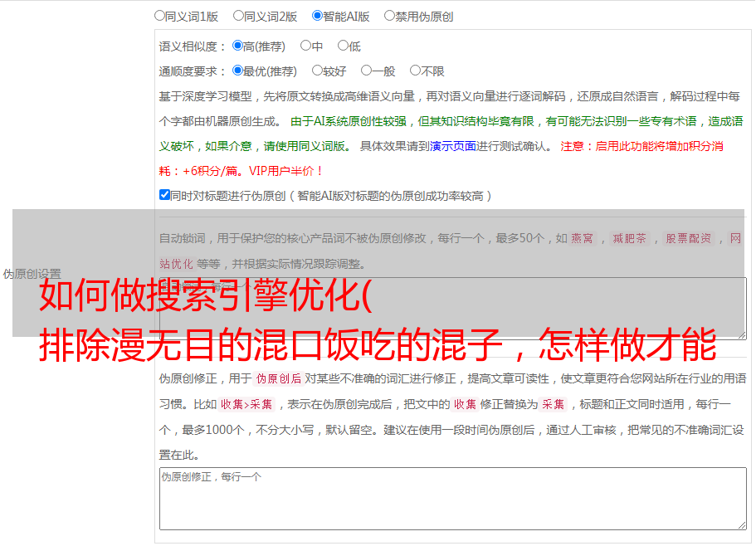Set 语义相似度 to 高(推荐)
The image size is (756, 546).
click(x=237, y=46)
